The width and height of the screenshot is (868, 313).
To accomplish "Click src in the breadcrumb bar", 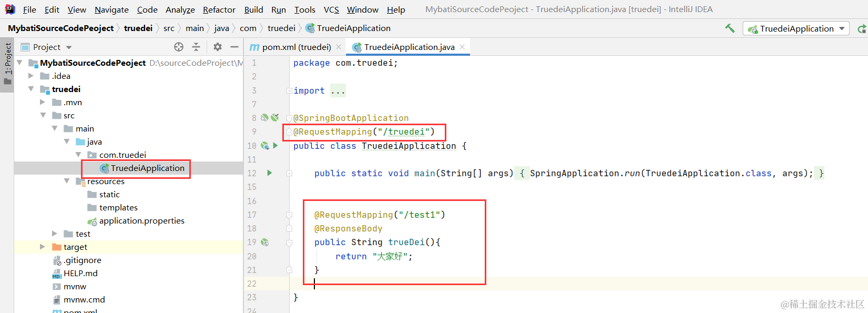I will click(169, 28).
